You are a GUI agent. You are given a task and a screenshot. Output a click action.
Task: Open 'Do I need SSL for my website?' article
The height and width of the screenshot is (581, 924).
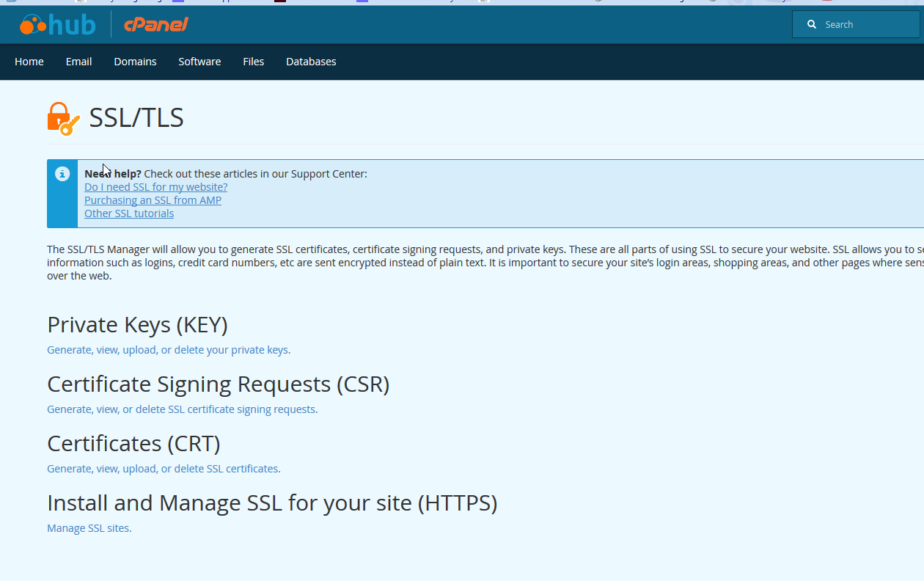[x=155, y=187]
